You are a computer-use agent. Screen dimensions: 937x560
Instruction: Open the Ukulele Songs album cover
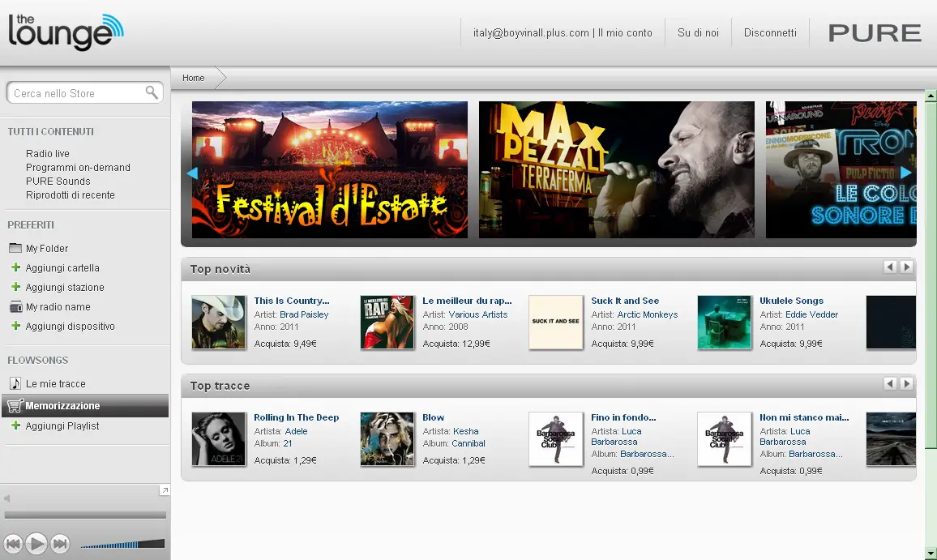725,322
